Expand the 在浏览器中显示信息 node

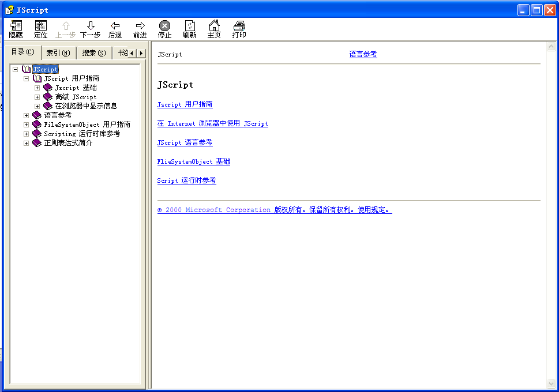(x=37, y=106)
